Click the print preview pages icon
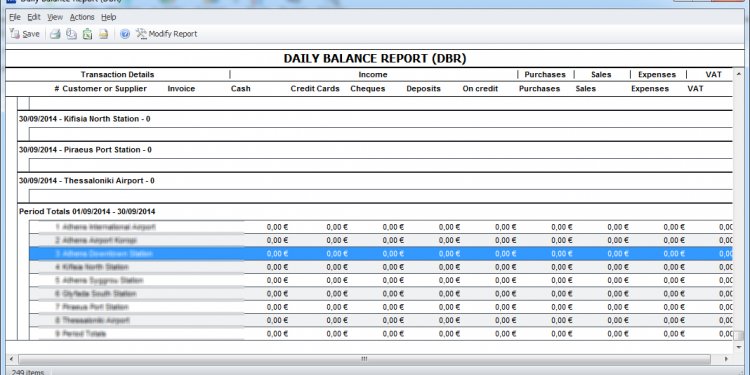 [71, 34]
